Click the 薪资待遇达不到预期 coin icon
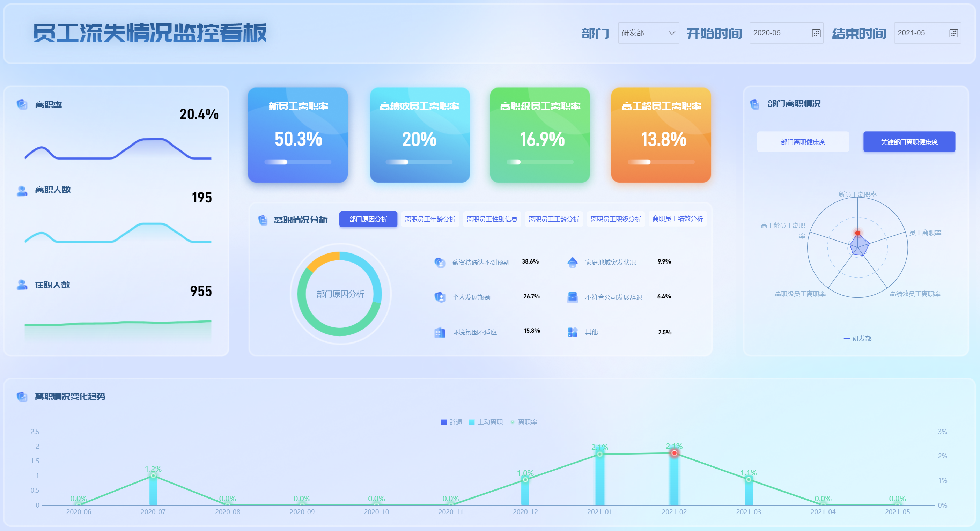Viewport: 980px width, 531px height. tap(440, 263)
